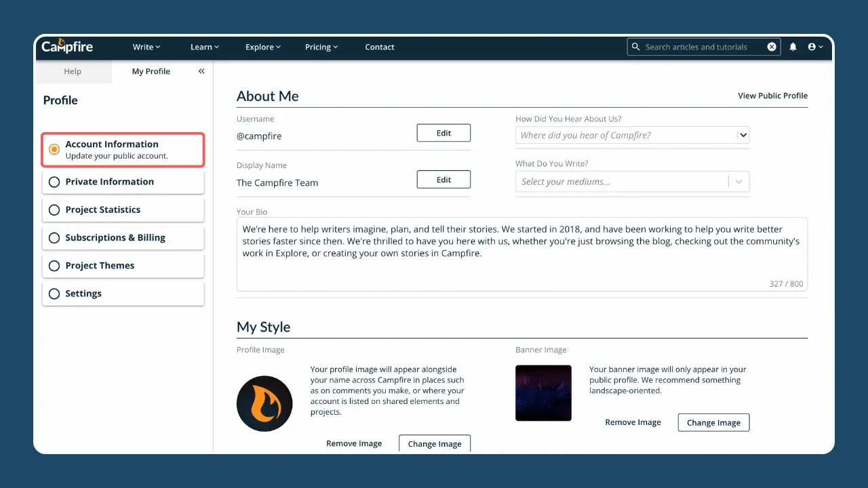
Task: Open the Pricing menu
Action: [321, 47]
